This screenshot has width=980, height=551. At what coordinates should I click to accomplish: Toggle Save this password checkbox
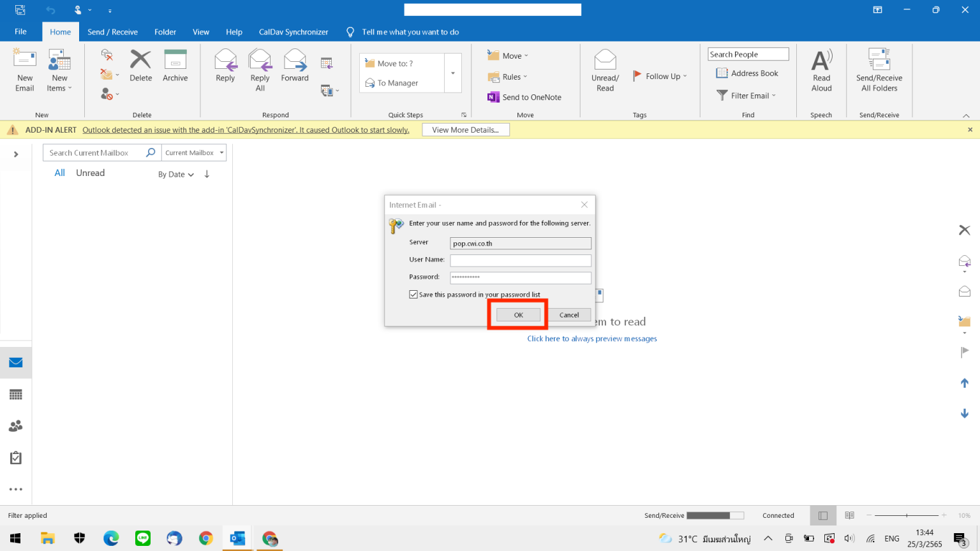[413, 295]
